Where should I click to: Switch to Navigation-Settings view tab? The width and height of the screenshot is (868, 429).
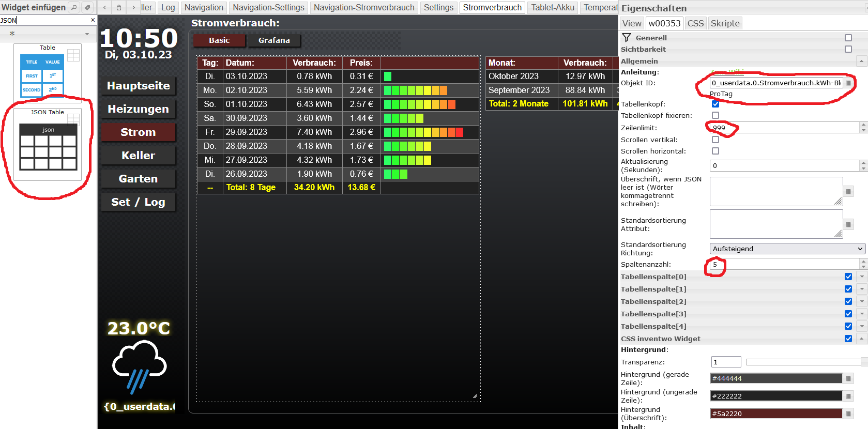point(268,7)
